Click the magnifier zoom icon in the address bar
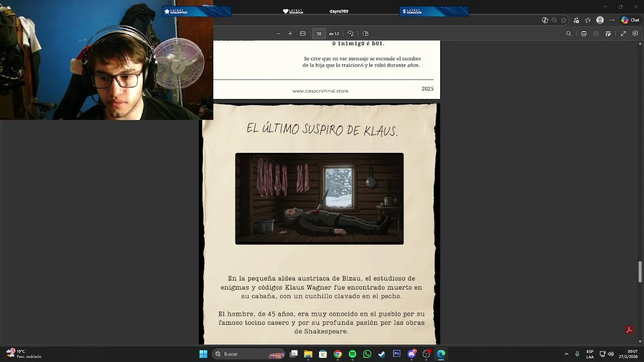Screen dimensions: 644x362 [554, 20]
